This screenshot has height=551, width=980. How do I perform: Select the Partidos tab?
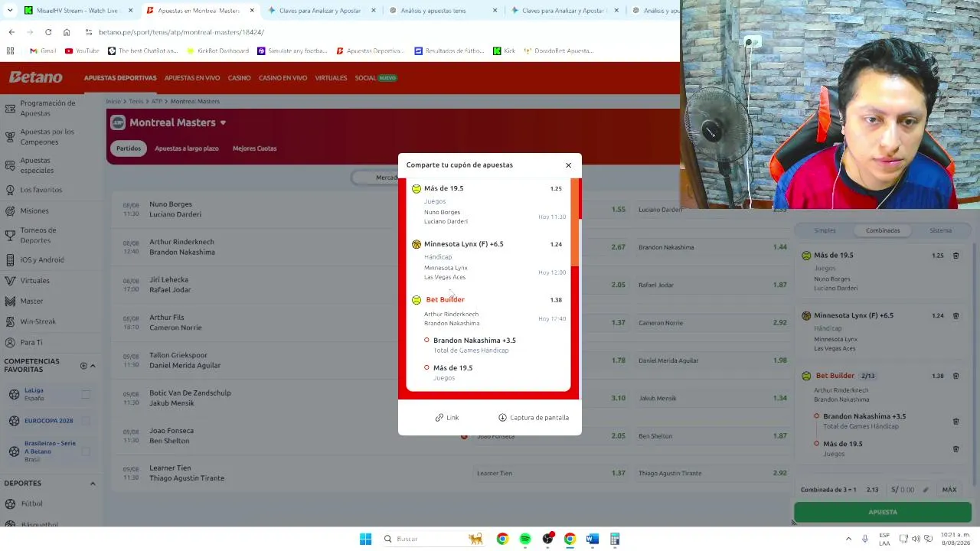(129, 148)
